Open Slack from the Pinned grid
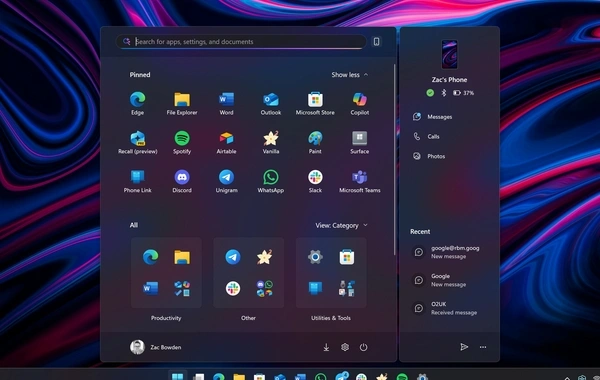600x380 pixels. pos(315,181)
